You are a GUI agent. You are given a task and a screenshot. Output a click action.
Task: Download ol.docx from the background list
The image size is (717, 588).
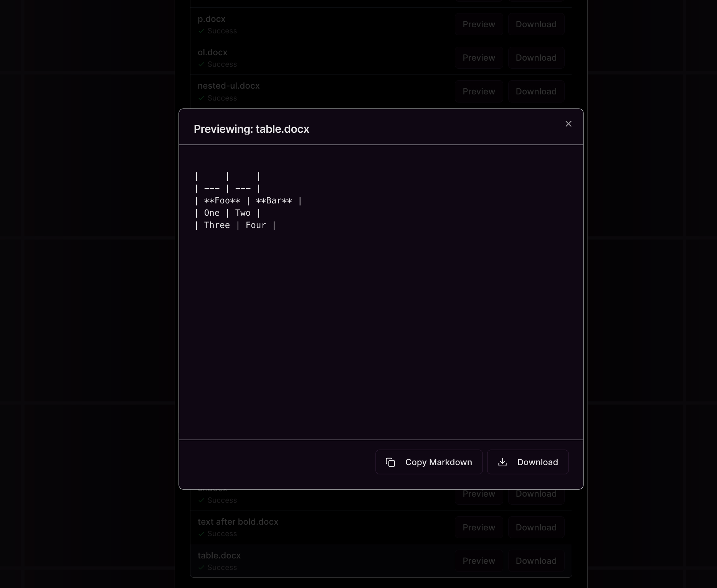(x=536, y=58)
